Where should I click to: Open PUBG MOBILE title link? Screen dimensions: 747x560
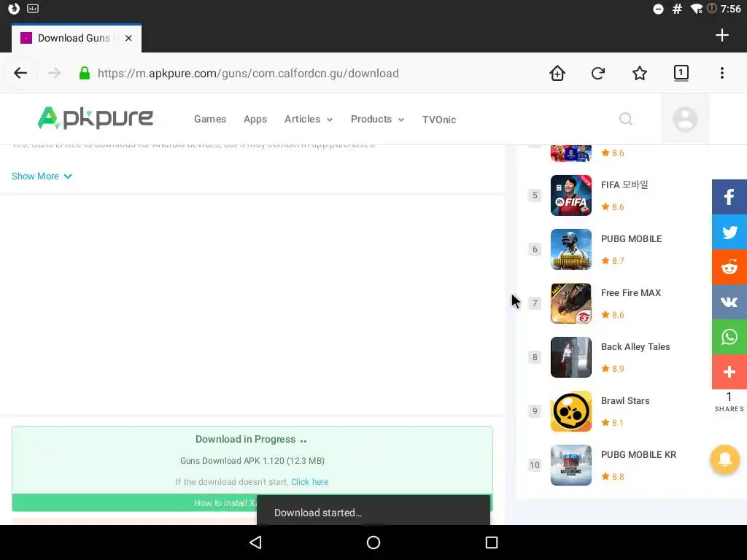[631, 238]
